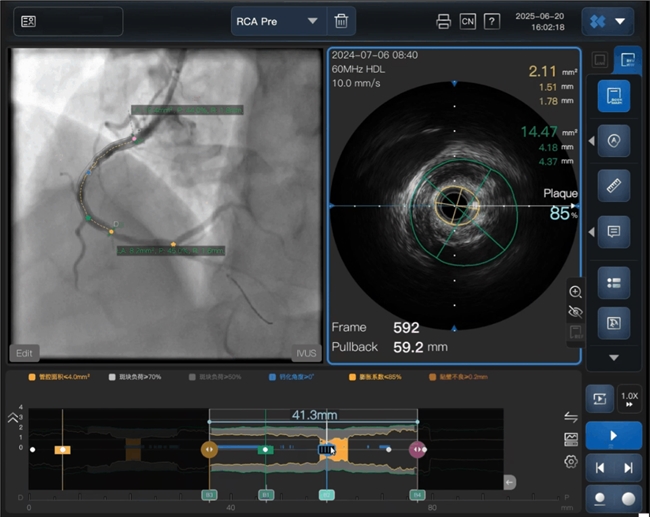The width and height of the screenshot is (650, 517).
Task: Toggle the lumen area <4.0mm² legend checkbox
Action: point(32,377)
